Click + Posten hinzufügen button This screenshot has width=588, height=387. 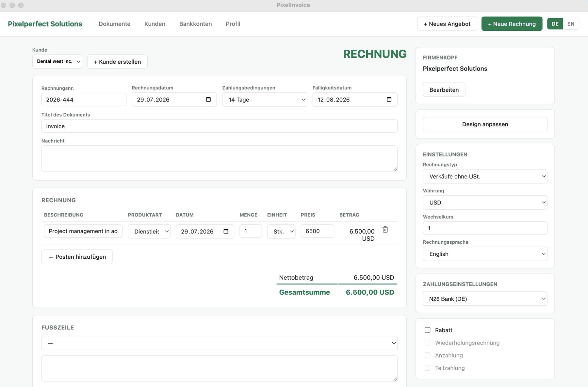tap(77, 257)
